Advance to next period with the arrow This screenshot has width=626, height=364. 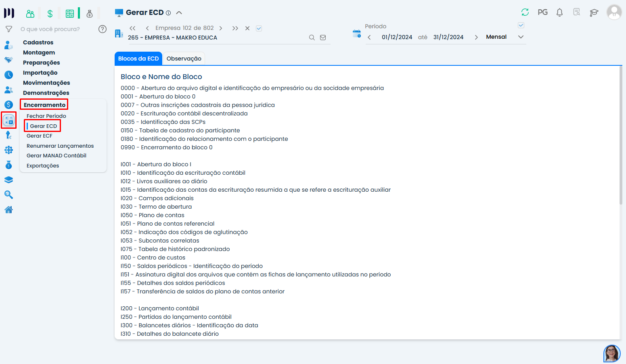coord(476,37)
